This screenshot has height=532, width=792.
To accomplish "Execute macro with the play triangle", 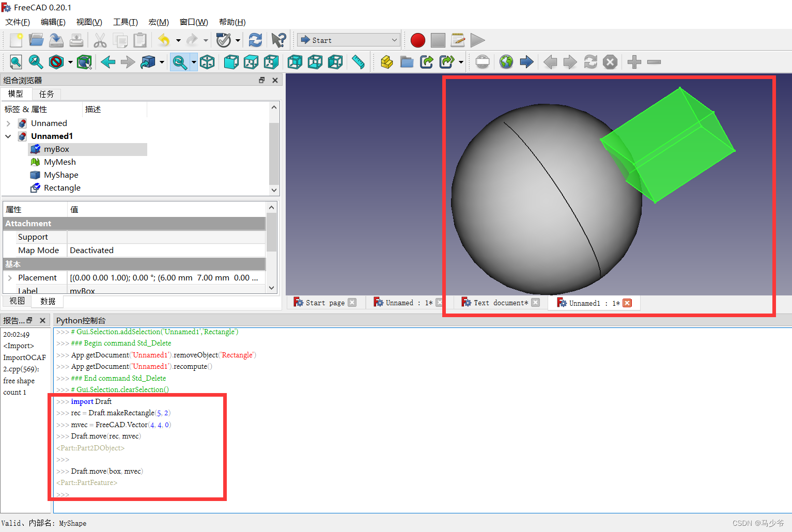I will click(x=478, y=40).
